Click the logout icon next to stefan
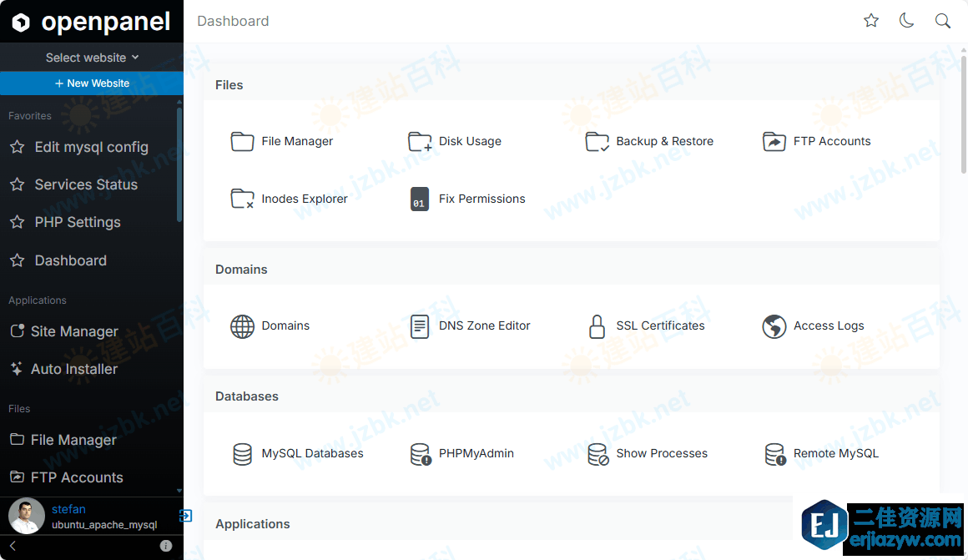This screenshot has height=560, width=968. [x=185, y=515]
